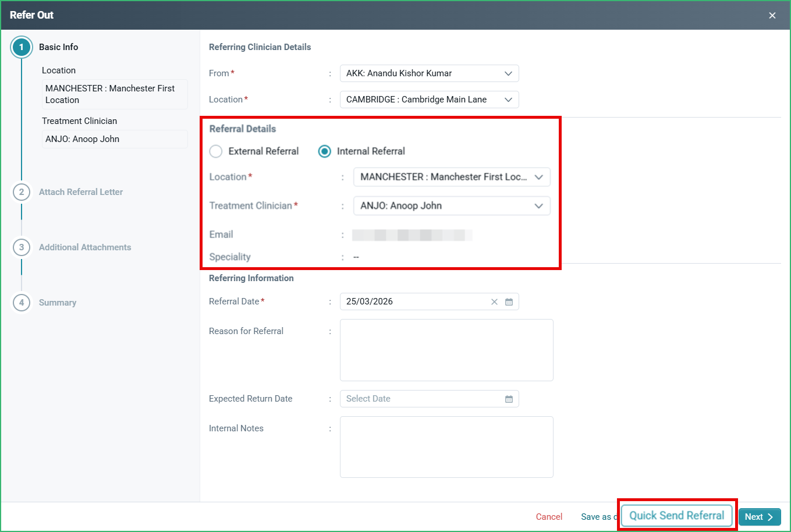Choose the External Referral radio button
791x532 pixels.
(x=216, y=151)
